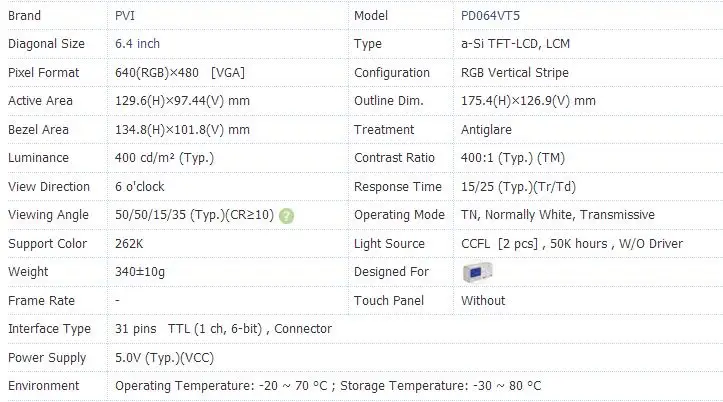
Task: Click the 640(RGB)×480 [VGA] pixel format value
Action: [180, 73]
